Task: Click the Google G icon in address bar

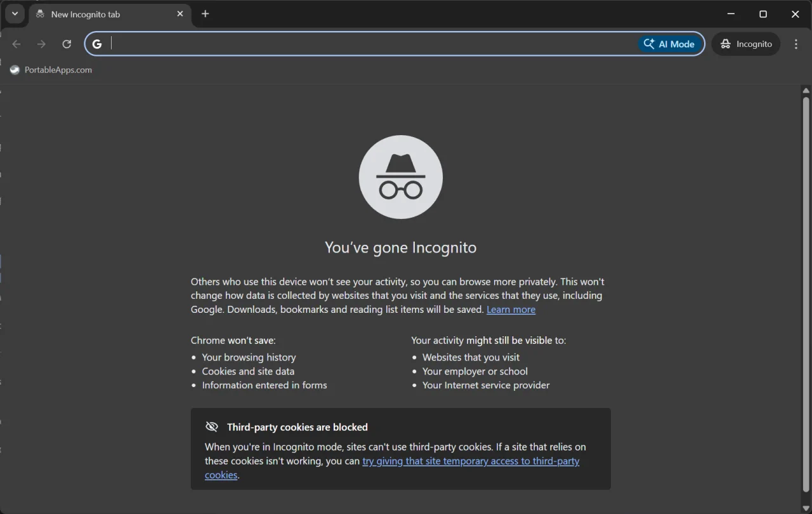Action: click(x=97, y=44)
